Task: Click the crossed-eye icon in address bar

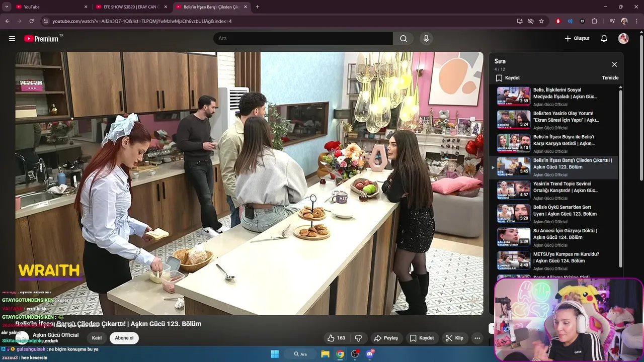Action: click(530, 21)
